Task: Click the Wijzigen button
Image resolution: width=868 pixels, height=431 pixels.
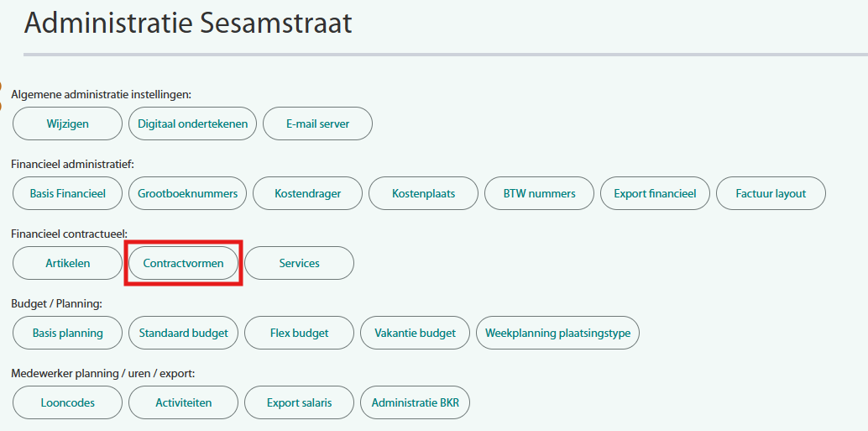Action: tap(67, 124)
